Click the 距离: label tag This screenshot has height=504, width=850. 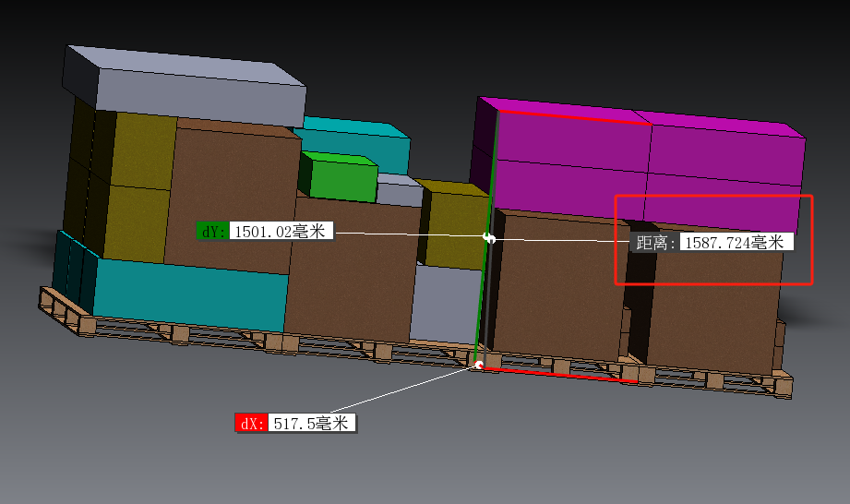[x=655, y=242]
